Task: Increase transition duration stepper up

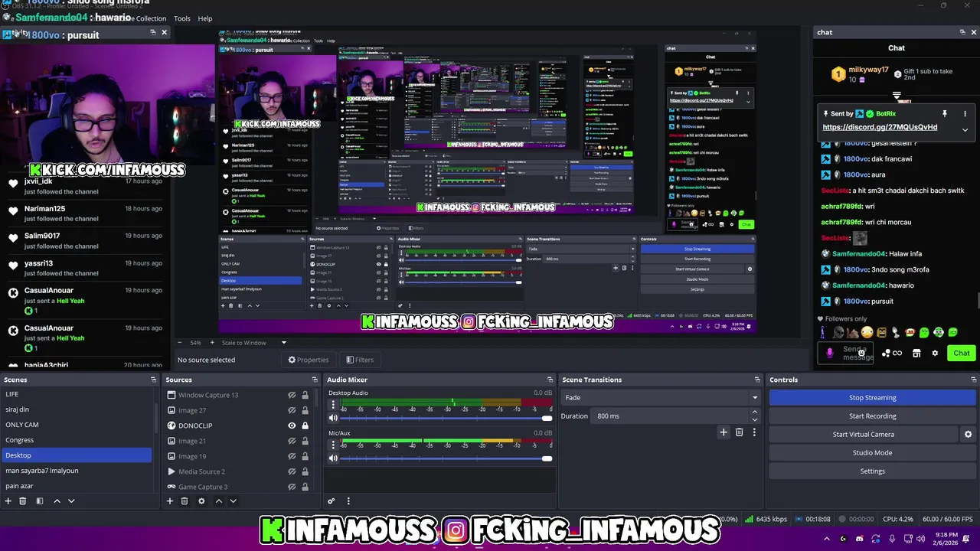Action: click(754, 412)
